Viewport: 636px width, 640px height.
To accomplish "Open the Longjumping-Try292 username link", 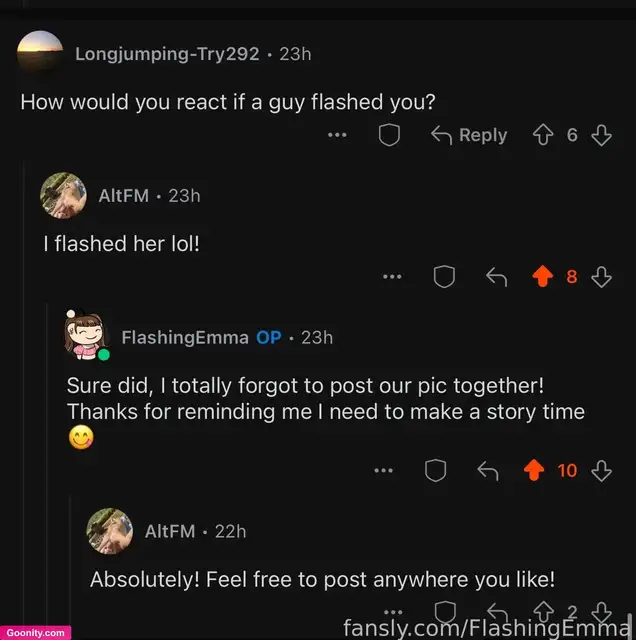I will point(167,54).
